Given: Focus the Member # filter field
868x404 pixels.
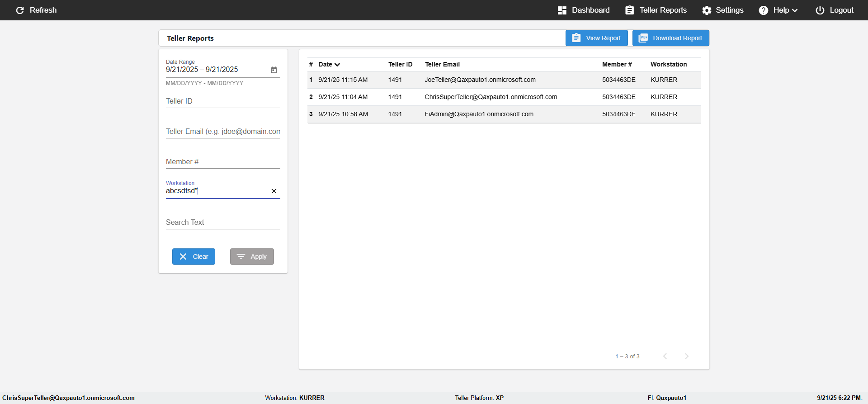Looking at the screenshot, I should 223,162.
